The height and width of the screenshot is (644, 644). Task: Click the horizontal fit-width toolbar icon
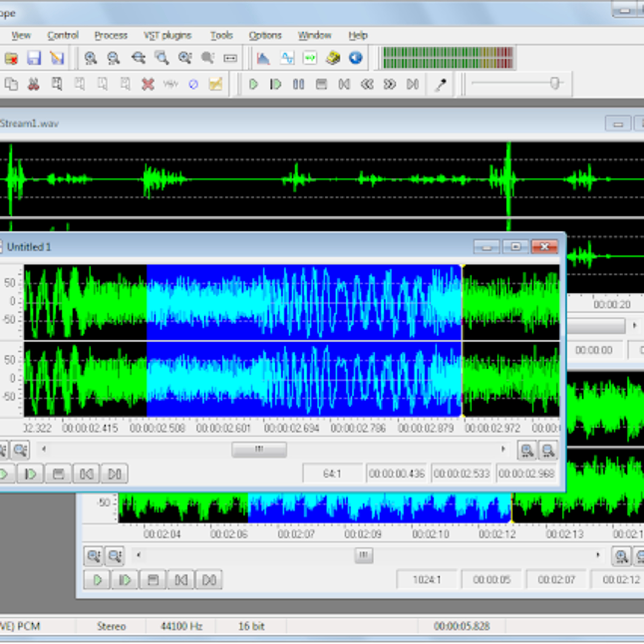coord(230,58)
